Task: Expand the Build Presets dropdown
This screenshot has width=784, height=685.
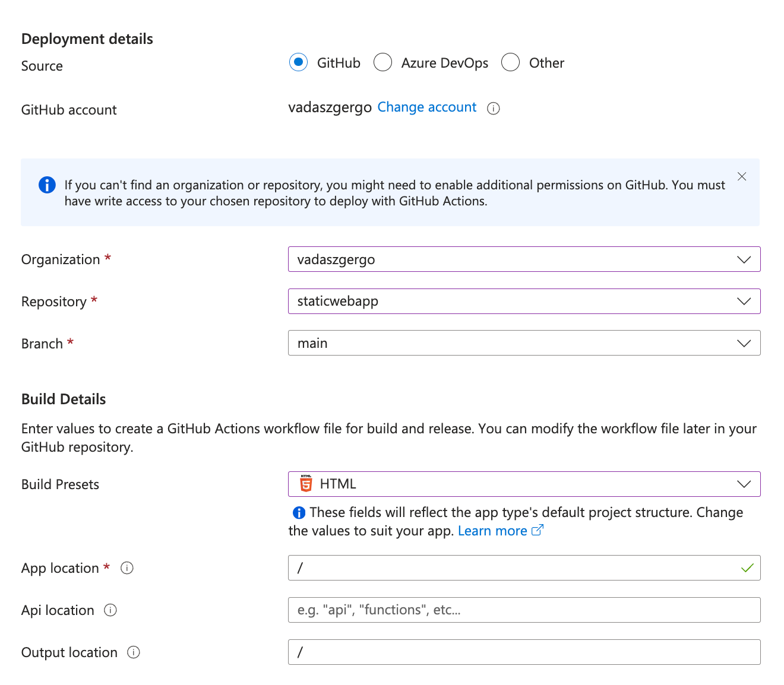Action: coord(524,484)
